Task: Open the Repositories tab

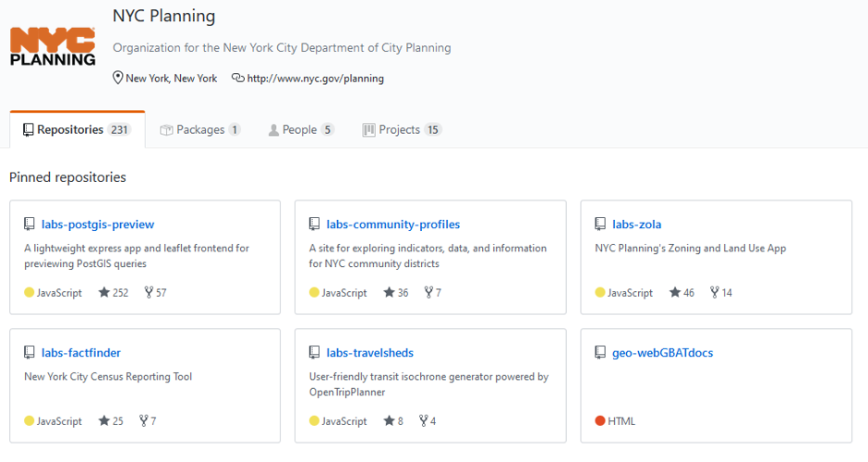Action: pyautogui.click(x=77, y=129)
